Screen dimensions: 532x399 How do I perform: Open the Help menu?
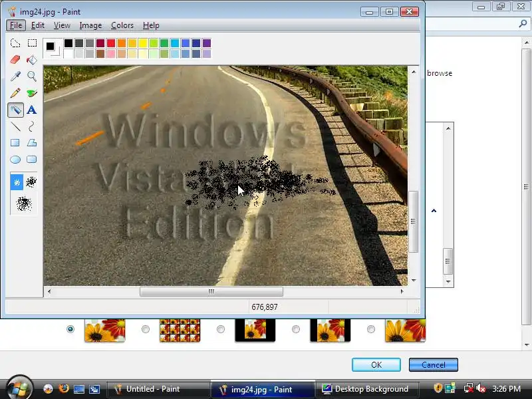(151, 25)
